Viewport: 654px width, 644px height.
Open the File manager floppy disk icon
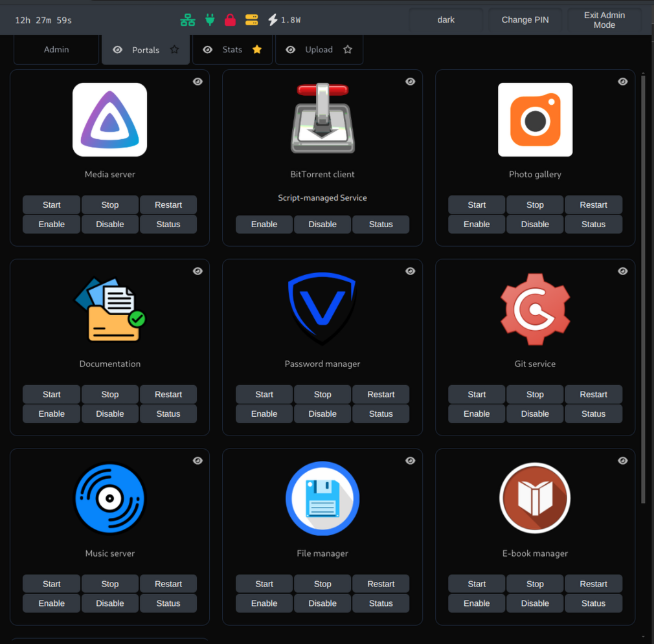(322, 498)
